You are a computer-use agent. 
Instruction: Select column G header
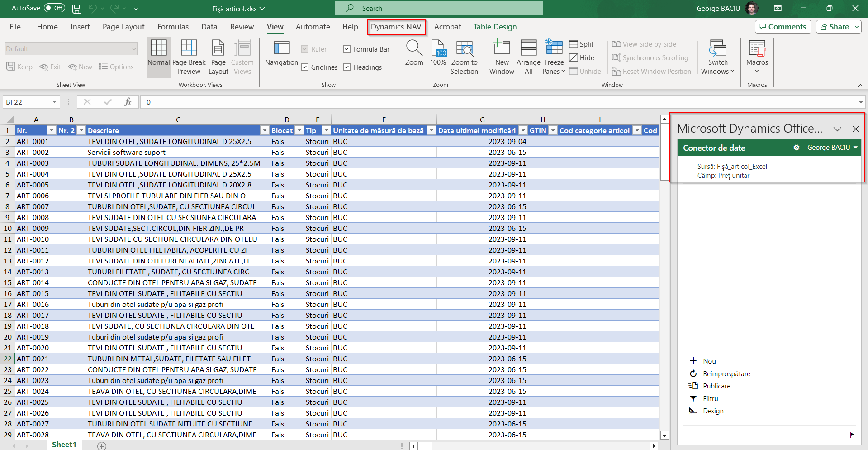[x=482, y=120]
